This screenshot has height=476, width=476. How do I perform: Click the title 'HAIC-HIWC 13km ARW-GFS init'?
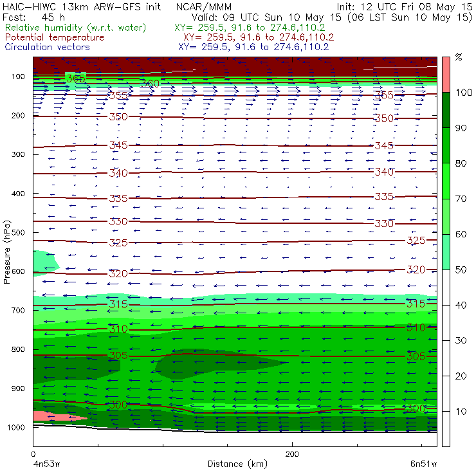pos(81,6)
